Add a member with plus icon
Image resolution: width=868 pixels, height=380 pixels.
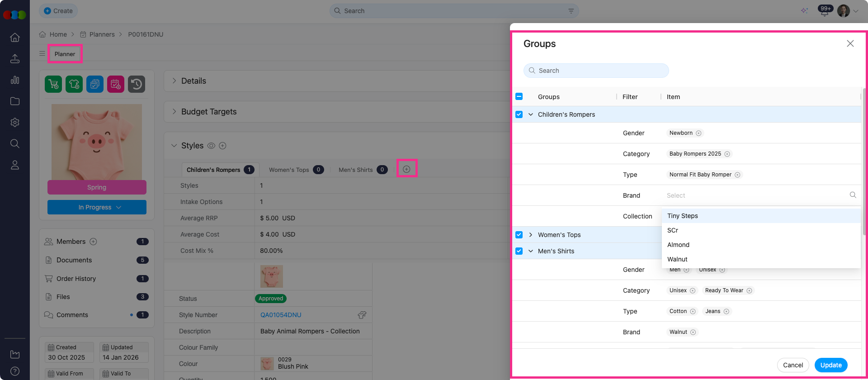pos(93,242)
